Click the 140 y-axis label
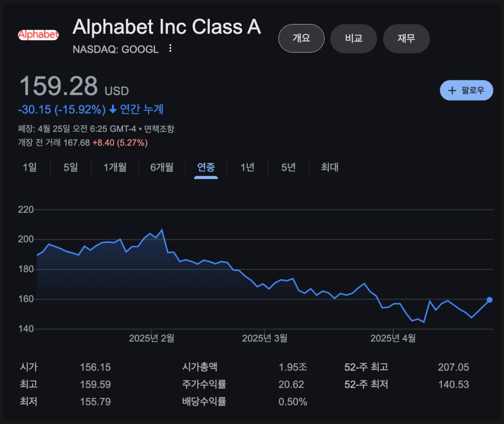504x424 pixels. point(26,329)
